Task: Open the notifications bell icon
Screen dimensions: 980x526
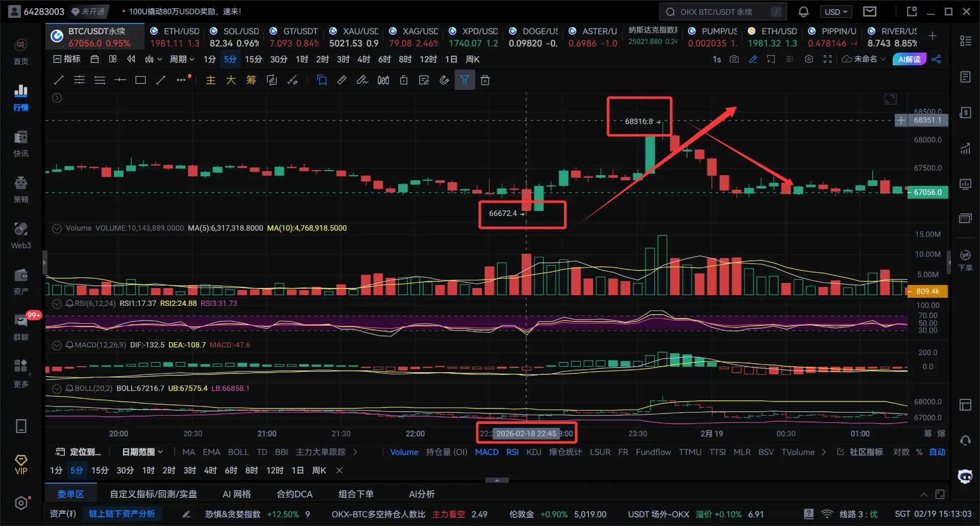Action: (x=803, y=12)
